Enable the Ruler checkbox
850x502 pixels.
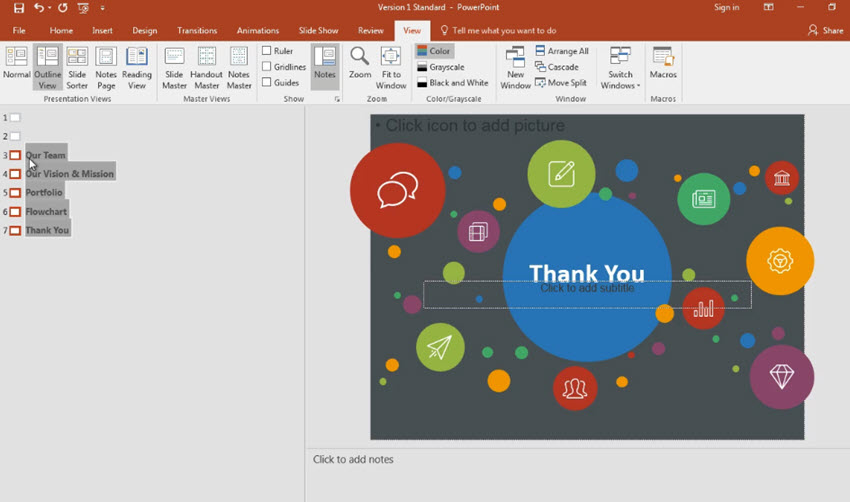[x=267, y=50]
